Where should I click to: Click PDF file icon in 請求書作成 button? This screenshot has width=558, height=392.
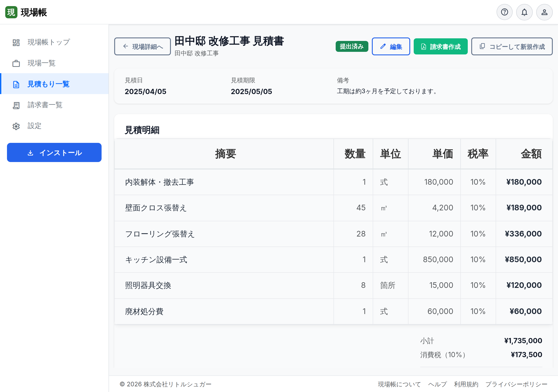point(423,47)
